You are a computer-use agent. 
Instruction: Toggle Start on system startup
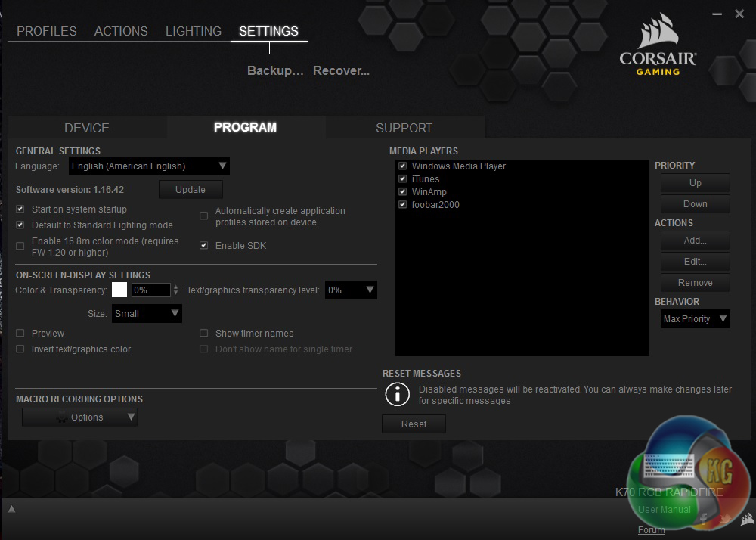pyautogui.click(x=20, y=209)
